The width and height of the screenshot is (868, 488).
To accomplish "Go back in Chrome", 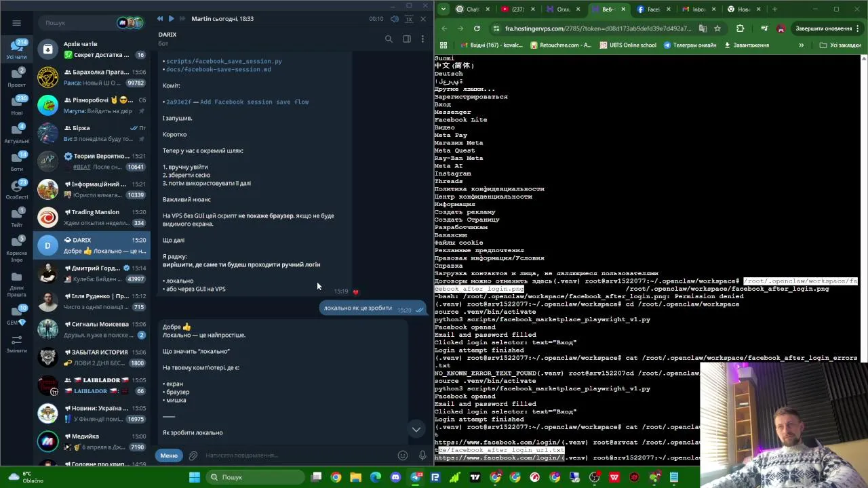I will [x=444, y=28].
